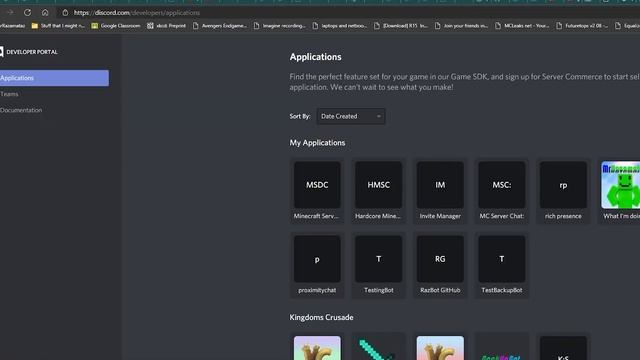Viewport: 640px width, 360px height.
Task: Open MSDC Minecraft Serv... application
Action: tap(317, 191)
